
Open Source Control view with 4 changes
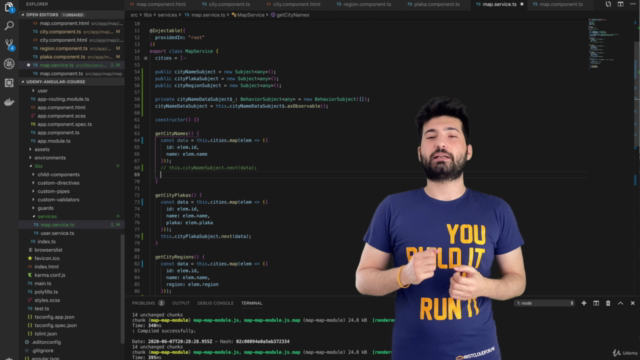tap(9, 45)
